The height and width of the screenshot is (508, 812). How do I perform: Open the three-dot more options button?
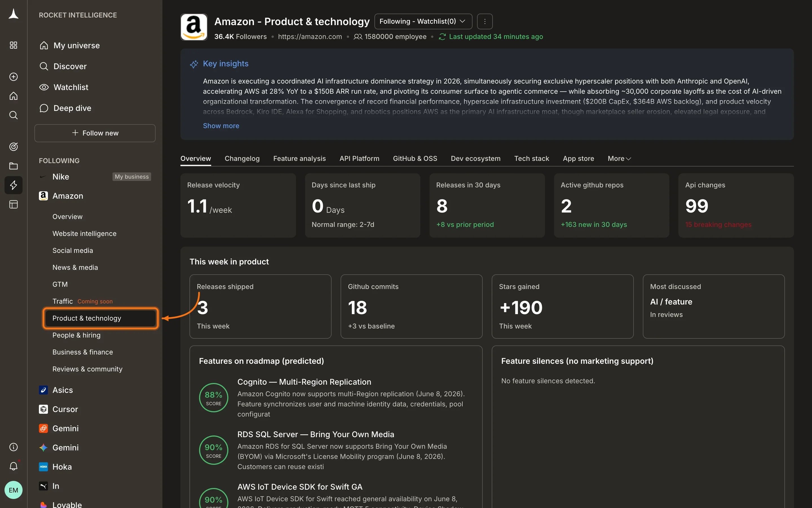point(484,21)
